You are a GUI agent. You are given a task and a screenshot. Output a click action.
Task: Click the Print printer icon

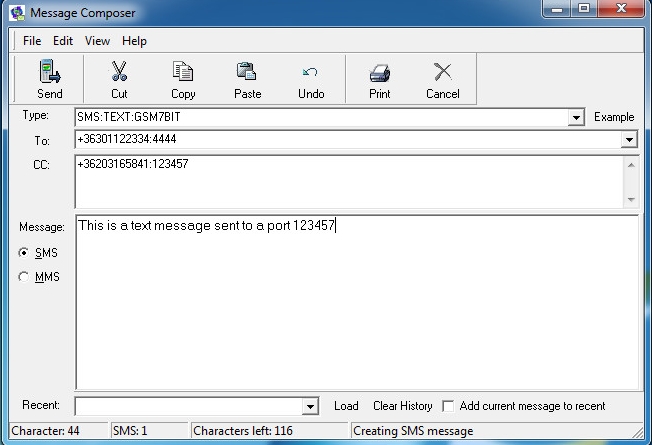coord(379,73)
